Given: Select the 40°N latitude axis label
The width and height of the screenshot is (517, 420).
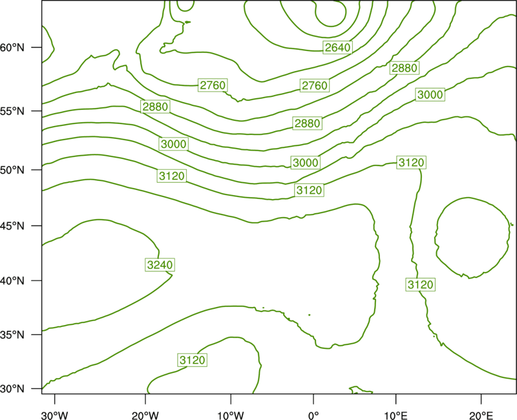Looking at the screenshot, I should (12, 281).
